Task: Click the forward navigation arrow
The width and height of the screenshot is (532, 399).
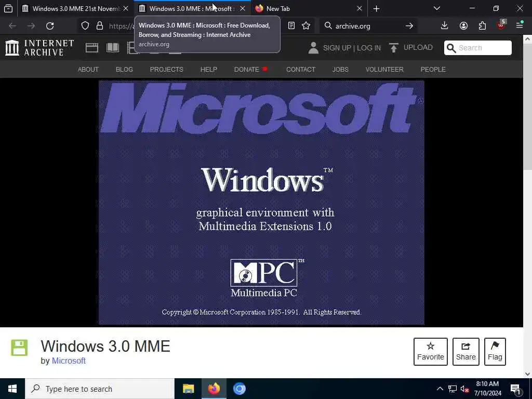Action: click(x=31, y=26)
